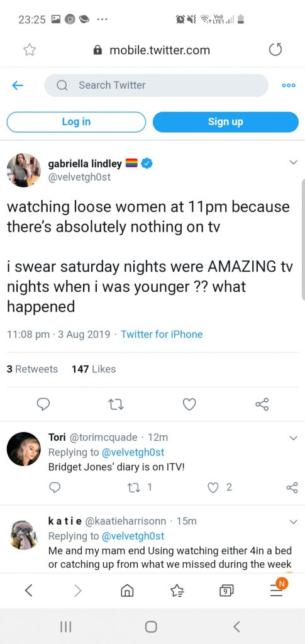The height and width of the screenshot is (644, 305).
Task: Open the browser hamburger menu
Action: coord(277,590)
